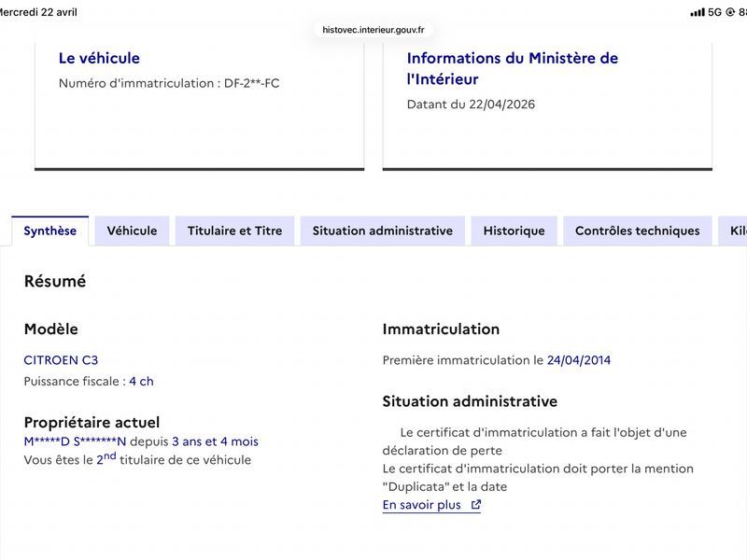
Task: Switch to the Véhicule tab
Action: 132,231
